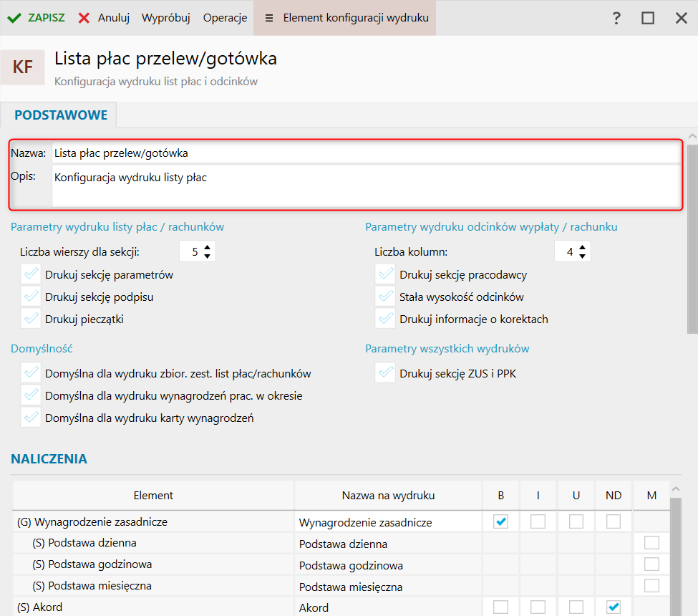Check M column for Podstawa dzienna
This screenshot has width=698, height=616.
coord(651,543)
